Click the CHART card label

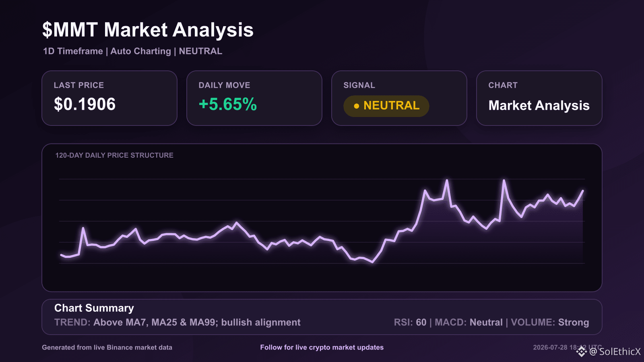tap(503, 85)
